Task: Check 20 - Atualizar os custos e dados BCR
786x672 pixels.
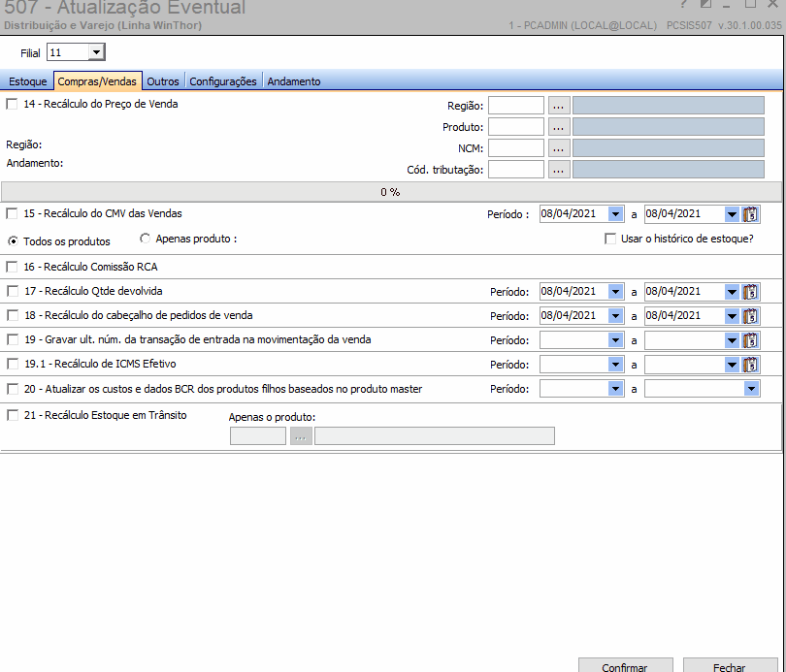Action: pyautogui.click(x=13, y=389)
